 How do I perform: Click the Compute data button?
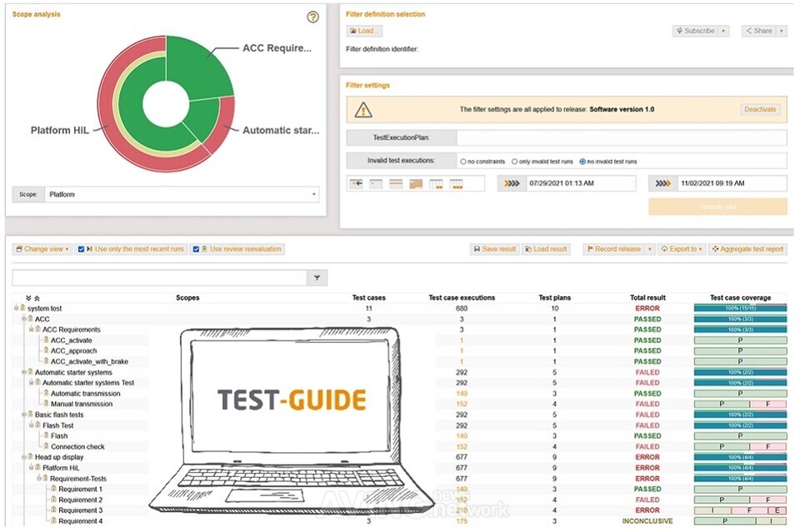(717, 206)
